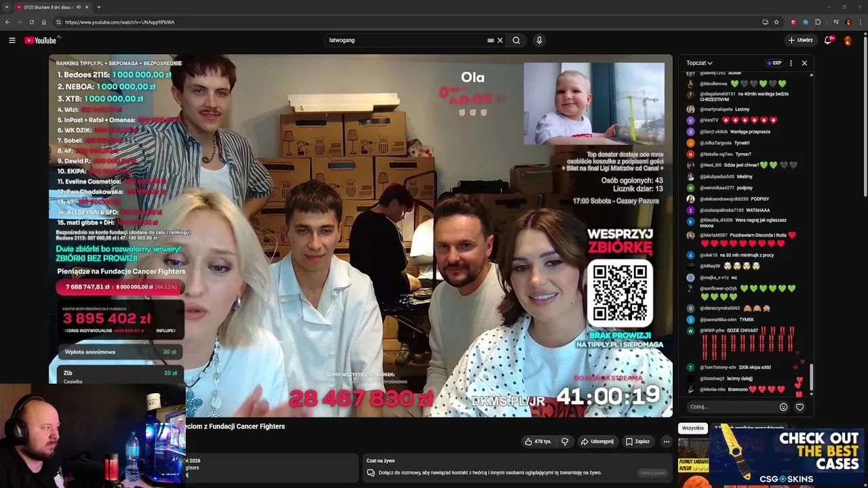Screen dimensions: 868x488
Task: Click the video player to pause
Action: (x=360, y=235)
